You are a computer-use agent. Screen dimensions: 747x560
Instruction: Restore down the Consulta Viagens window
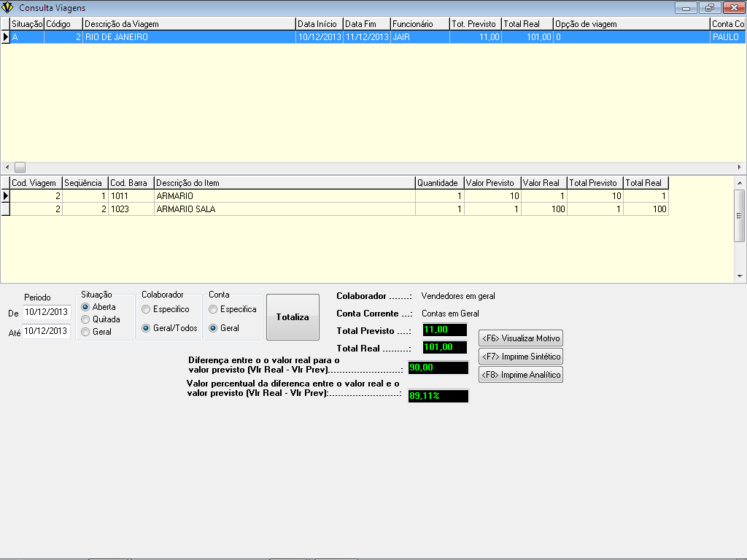pyautogui.click(x=710, y=7)
